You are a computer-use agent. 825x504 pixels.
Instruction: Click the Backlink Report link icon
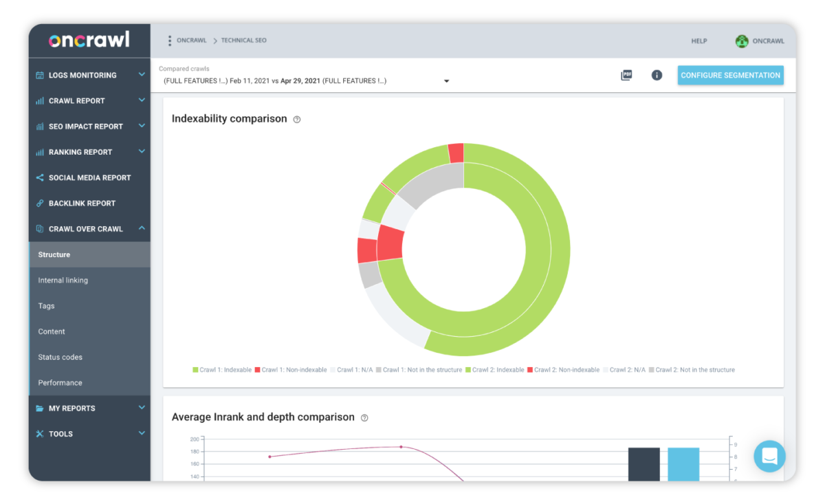coord(40,204)
